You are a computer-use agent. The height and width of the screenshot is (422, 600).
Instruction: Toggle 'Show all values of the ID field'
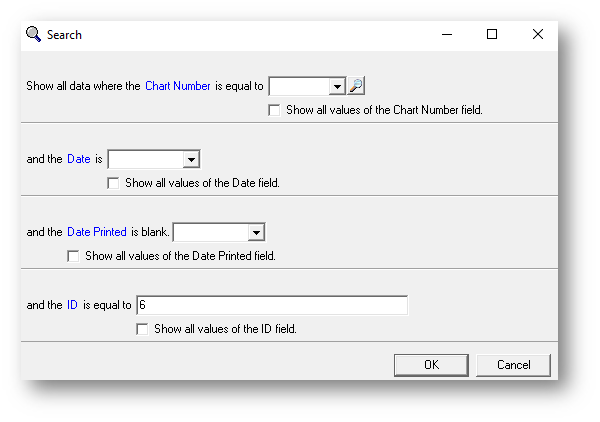tap(142, 329)
